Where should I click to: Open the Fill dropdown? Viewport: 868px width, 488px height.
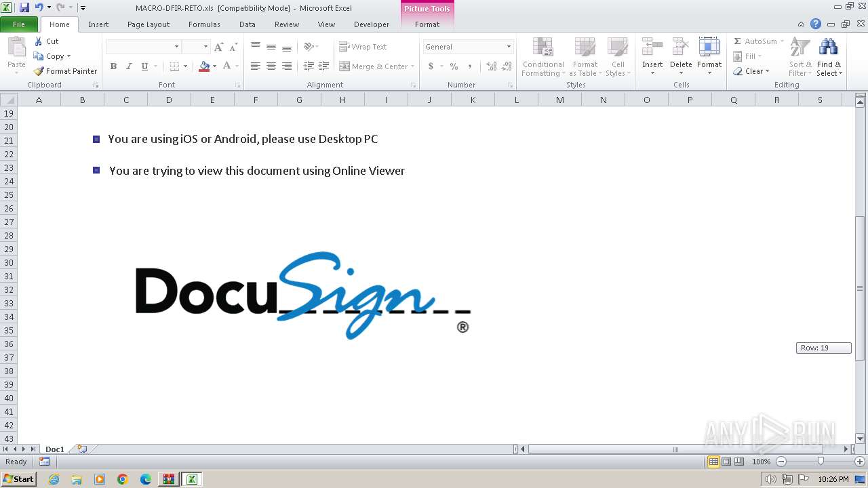coord(748,56)
